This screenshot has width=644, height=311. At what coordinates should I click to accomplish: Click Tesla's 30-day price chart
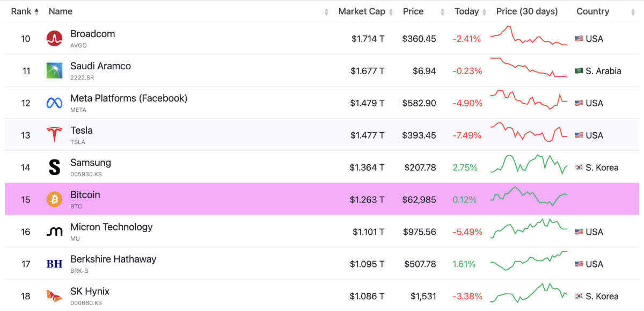pyautogui.click(x=529, y=132)
